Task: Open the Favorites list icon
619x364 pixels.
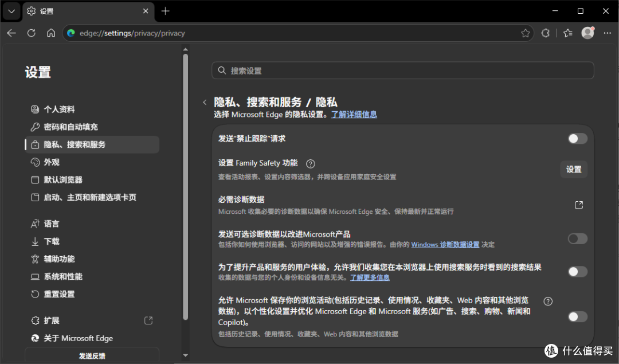Action: [567, 33]
